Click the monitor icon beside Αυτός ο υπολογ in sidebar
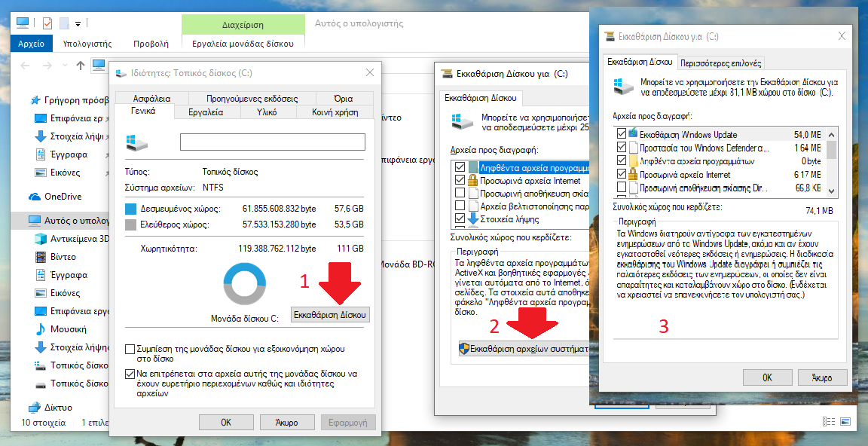Screen dimensions: 868x446 click(35, 221)
